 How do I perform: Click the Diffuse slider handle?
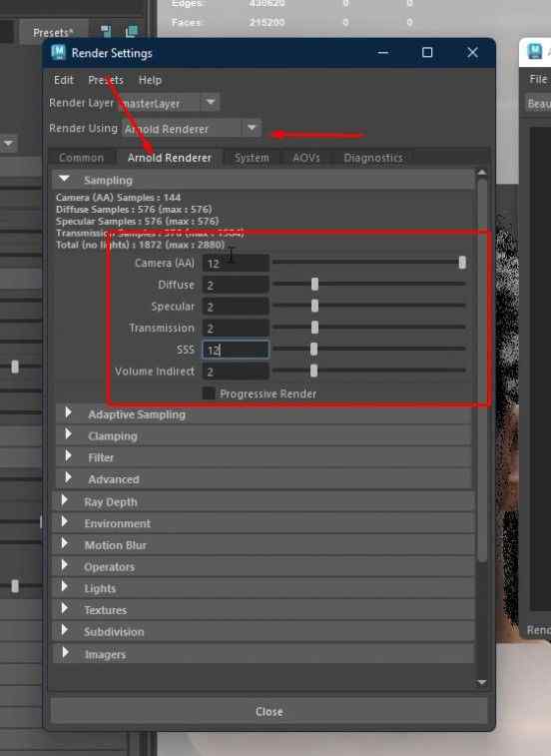pyautogui.click(x=314, y=284)
